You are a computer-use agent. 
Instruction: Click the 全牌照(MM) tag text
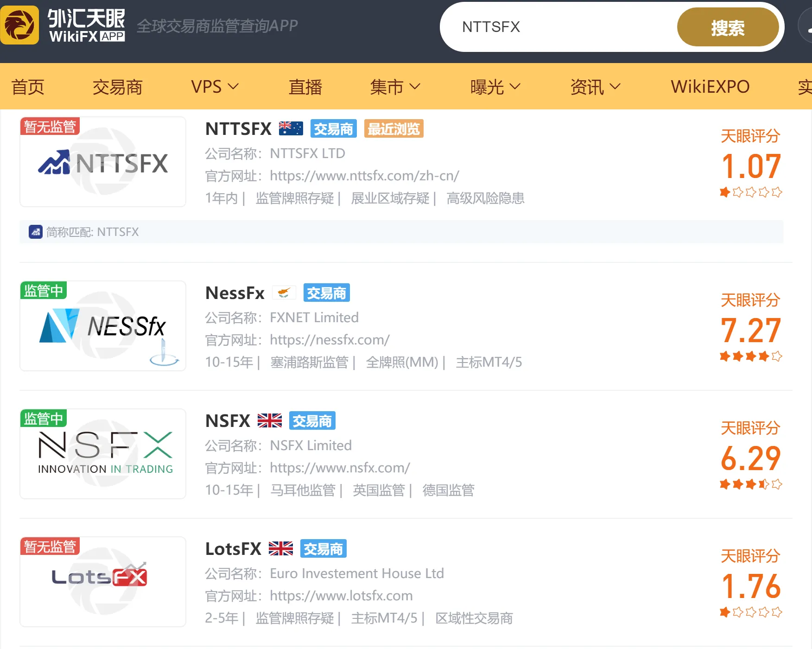click(x=402, y=363)
